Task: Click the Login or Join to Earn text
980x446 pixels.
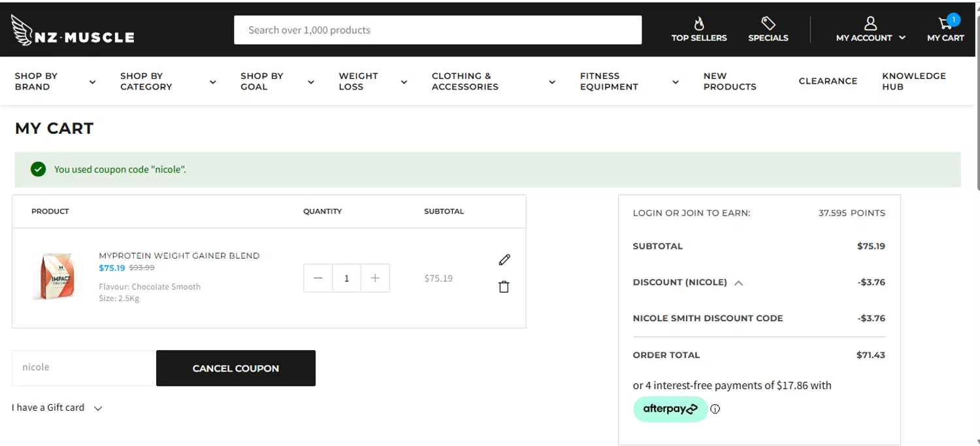Action: tap(691, 213)
